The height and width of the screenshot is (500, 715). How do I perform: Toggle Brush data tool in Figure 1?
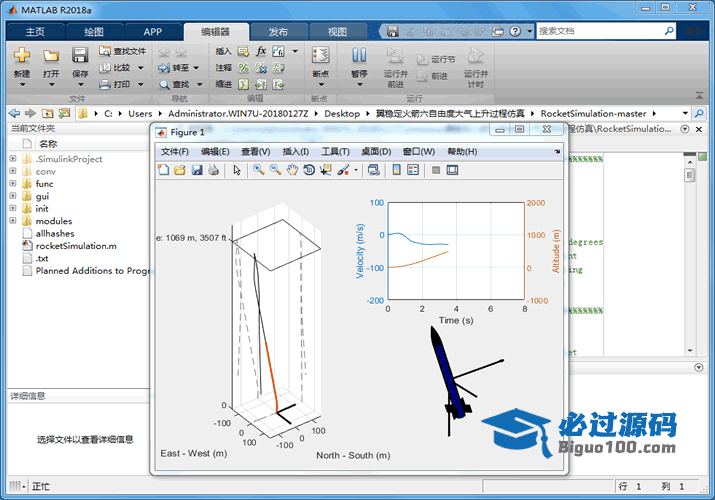pyautogui.click(x=343, y=170)
